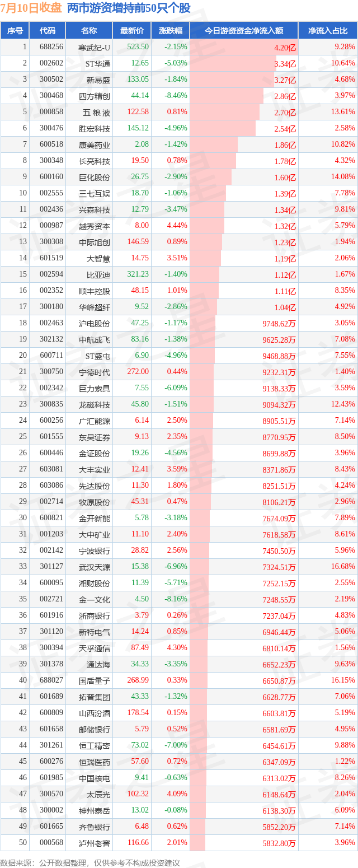This screenshot has height=868, width=358.
Task: Select stock name 恒瑞医药
Action: click(95, 762)
